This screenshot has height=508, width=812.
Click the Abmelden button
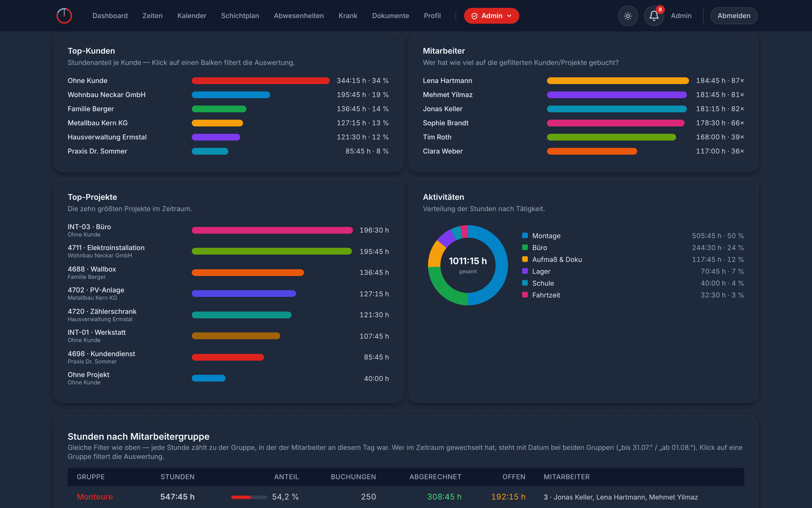click(x=734, y=16)
